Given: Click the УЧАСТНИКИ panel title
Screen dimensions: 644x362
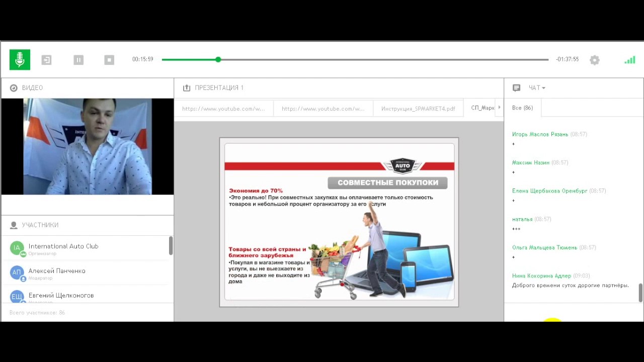Looking at the screenshot, I should coord(40,225).
